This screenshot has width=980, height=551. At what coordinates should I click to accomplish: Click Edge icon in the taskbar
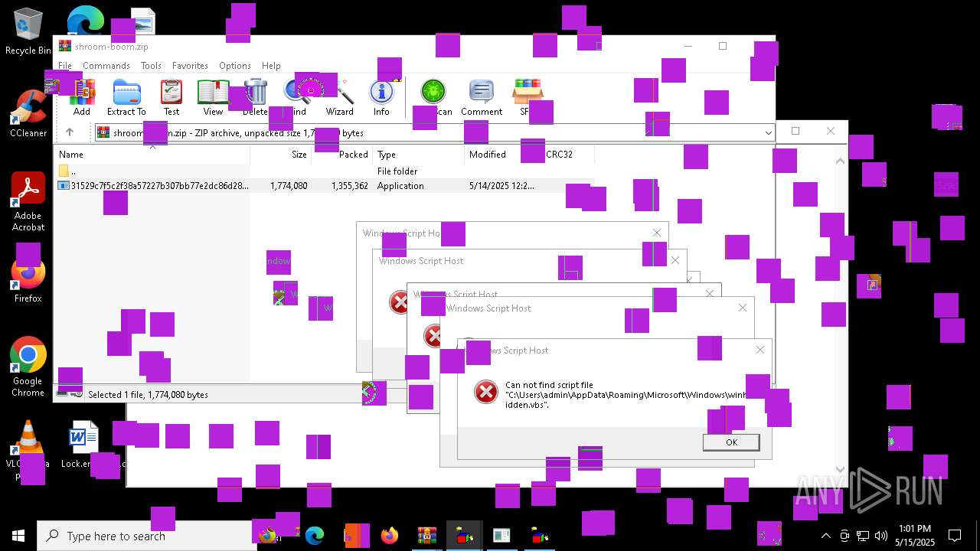[x=315, y=536]
